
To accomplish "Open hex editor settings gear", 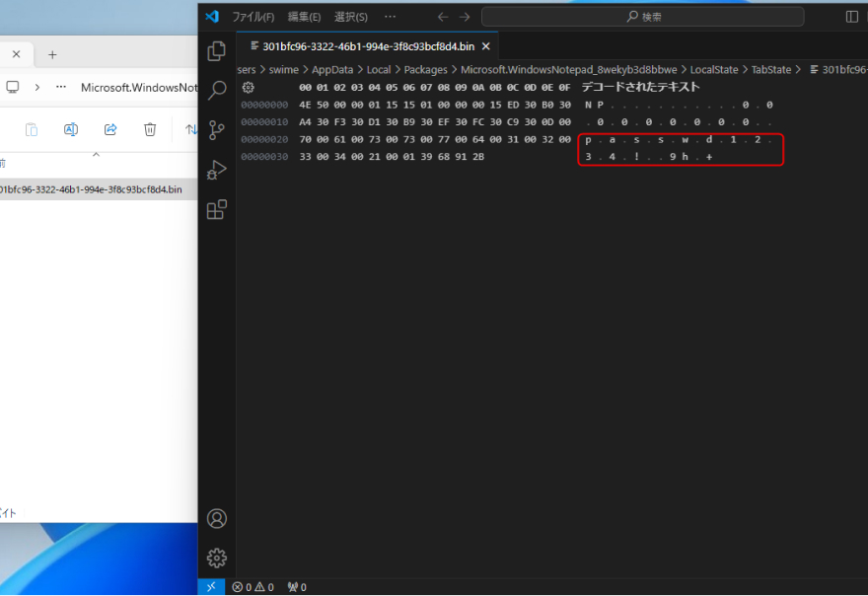I will [249, 88].
